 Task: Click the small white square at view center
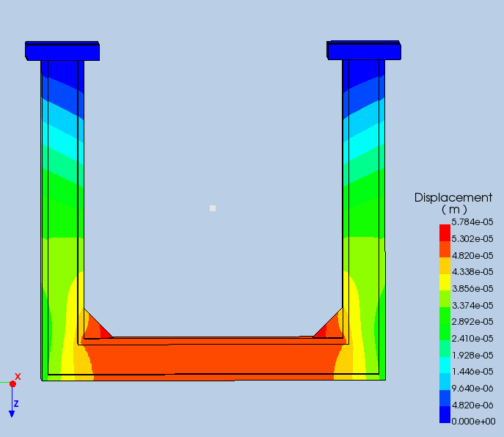213,208
